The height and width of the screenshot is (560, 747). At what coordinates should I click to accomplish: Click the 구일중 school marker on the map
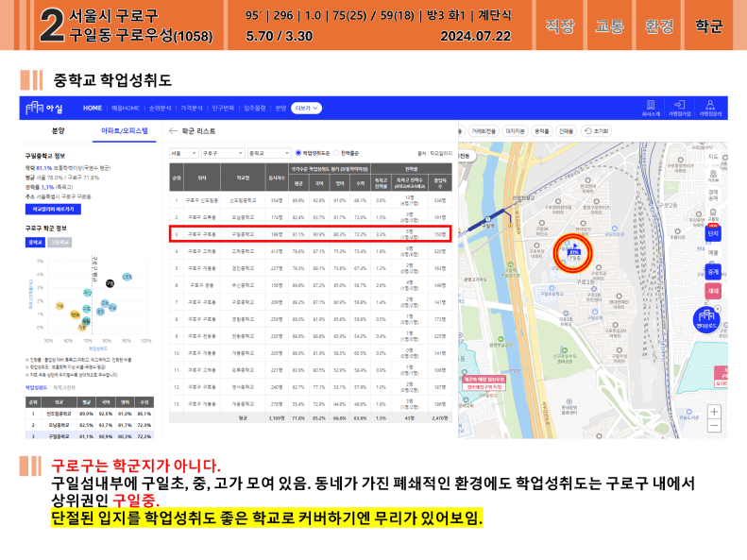point(573,253)
